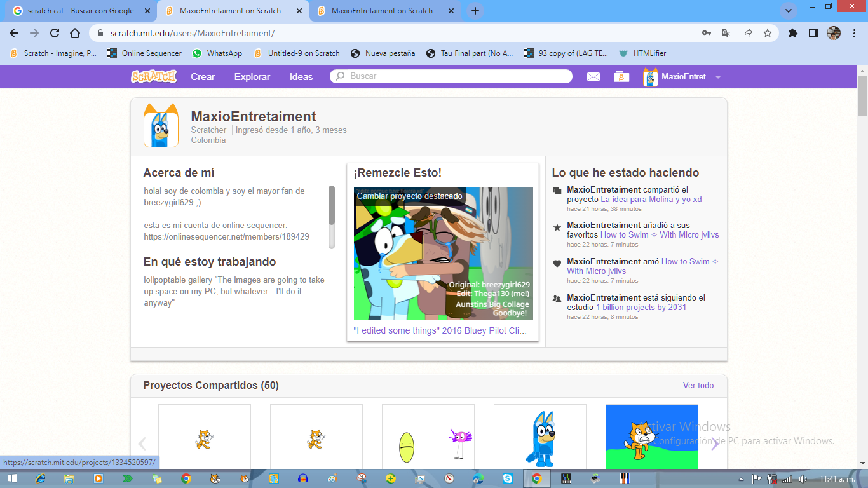Edit the En qué estoy trabajando text
The image size is (868, 488).
(235, 292)
